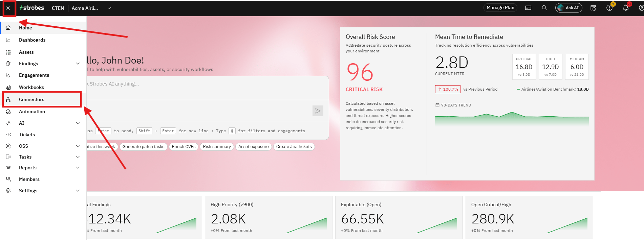Viewport: 644px width, 240px height.
Task: Close the sidebar with the X icon
Action: [8, 8]
